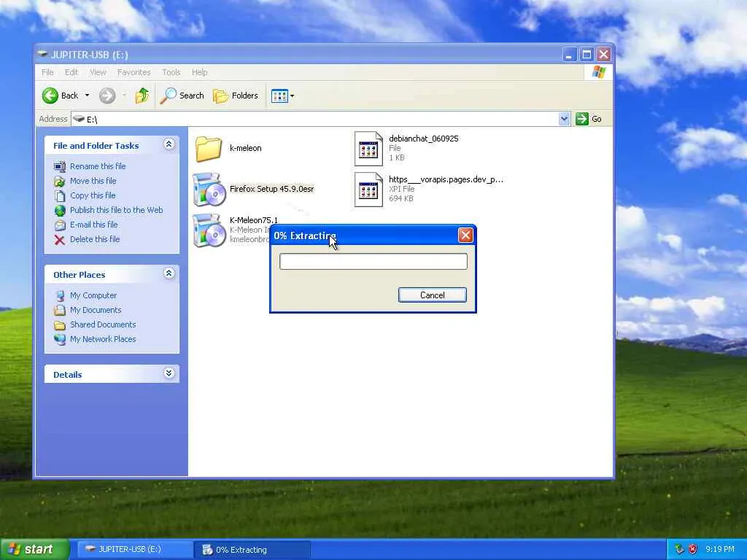747x560 pixels.
Task: Open the Tools menu
Action: (171, 72)
